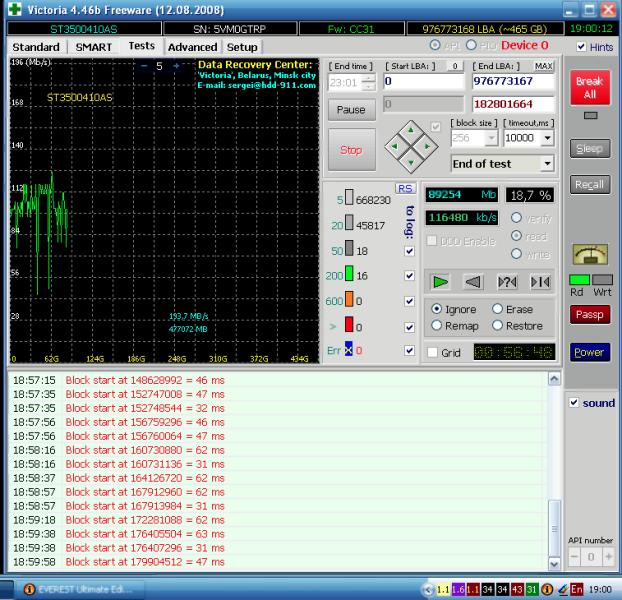This screenshot has width=622, height=600.
Task: Open the End of test dropdown
Action: 547,163
